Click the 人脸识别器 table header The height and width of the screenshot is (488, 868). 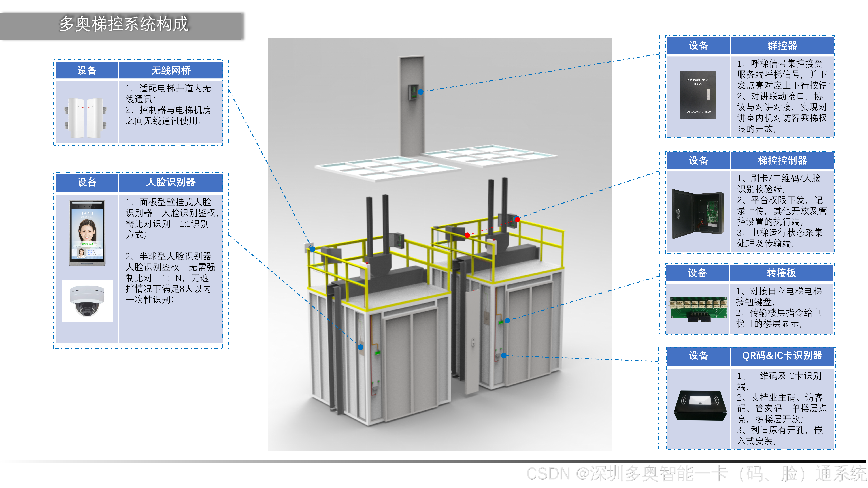click(171, 182)
